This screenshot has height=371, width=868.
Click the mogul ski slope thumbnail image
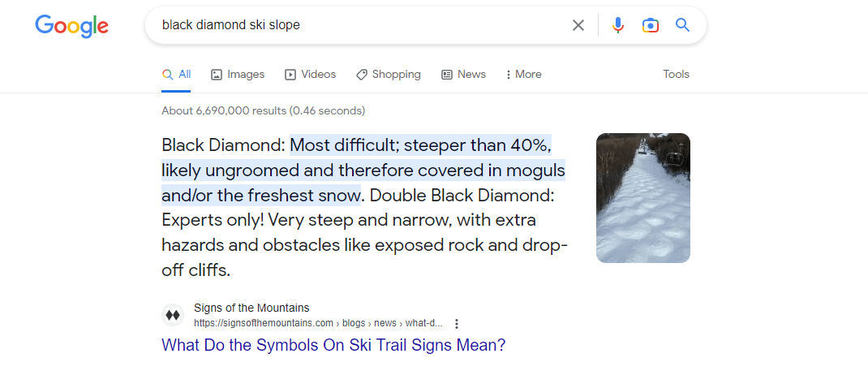click(x=642, y=198)
